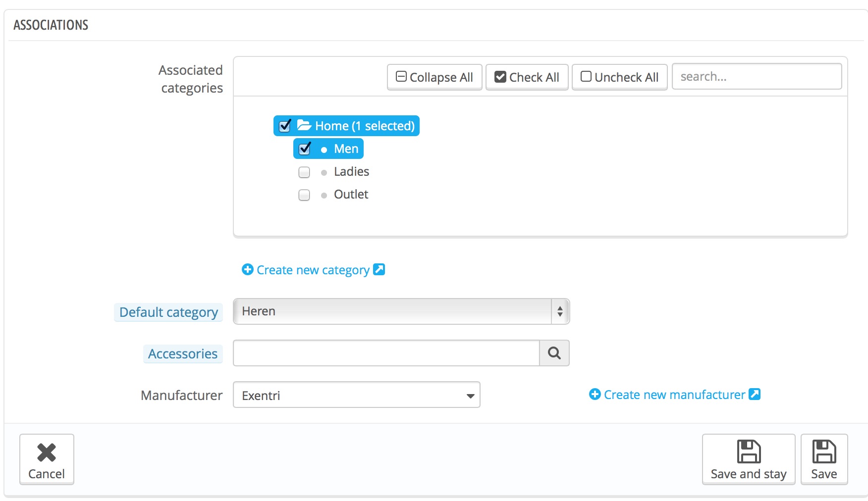The image size is (868, 501).
Task: Enable the Outlet category checkbox
Action: point(304,195)
